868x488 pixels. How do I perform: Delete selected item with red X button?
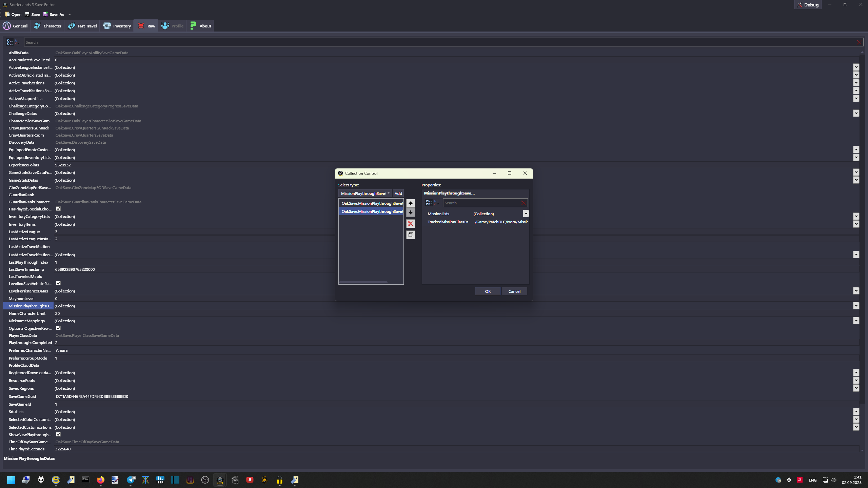pos(410,224)
